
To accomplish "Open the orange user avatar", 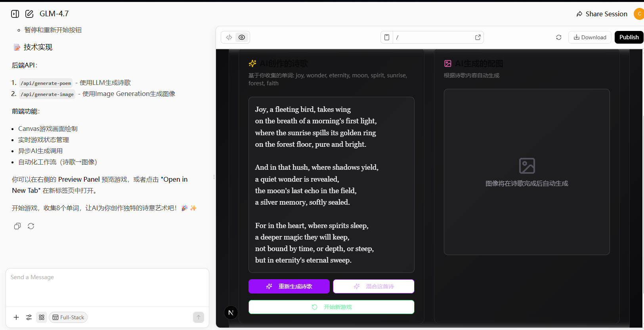I will pos(639,14).
